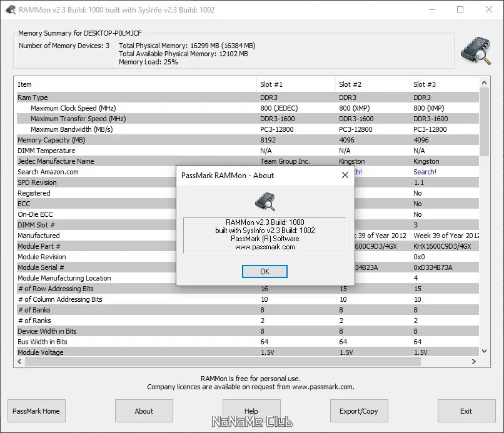Image resolution: width=504 pixels, height=433 pixels.
Task: Select the Ram Type row label
Action: [x=33, y=97]
